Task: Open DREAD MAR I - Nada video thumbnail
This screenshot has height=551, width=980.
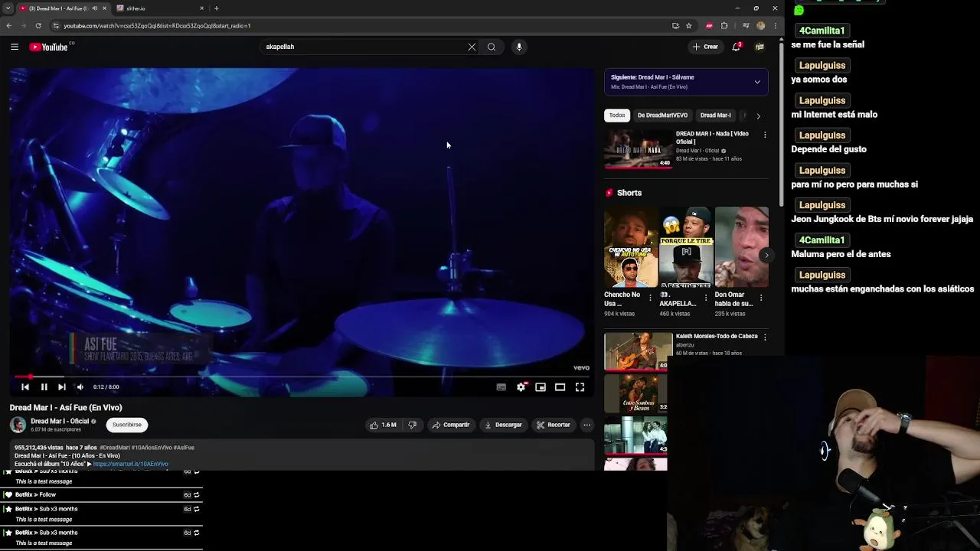Action: [639, 148]
